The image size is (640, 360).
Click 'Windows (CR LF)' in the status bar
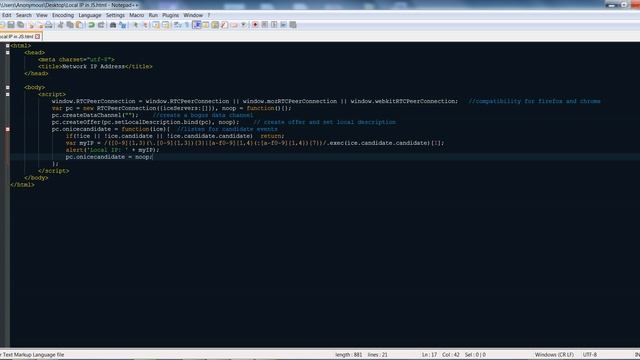[554, 355]
